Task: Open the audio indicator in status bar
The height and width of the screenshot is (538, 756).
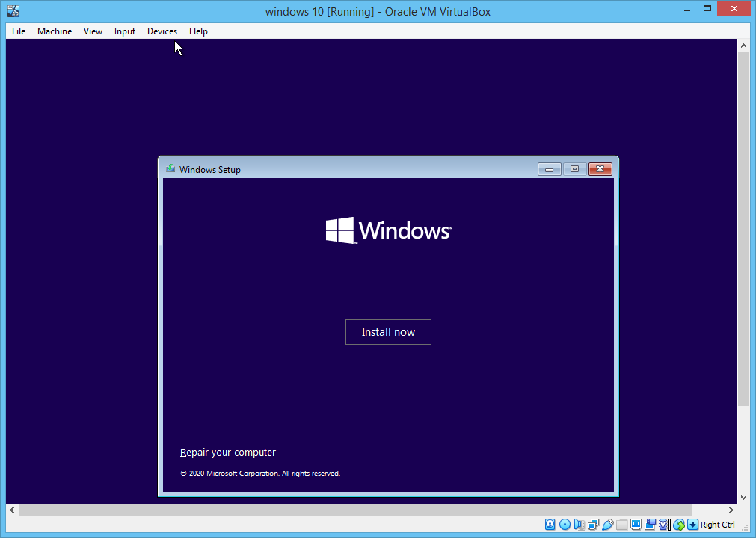Action: (x=579, y=524)
